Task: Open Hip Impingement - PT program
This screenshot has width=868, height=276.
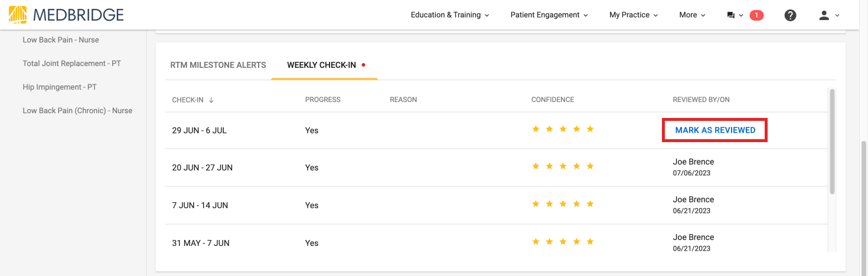Action: (x=60, y=87)
